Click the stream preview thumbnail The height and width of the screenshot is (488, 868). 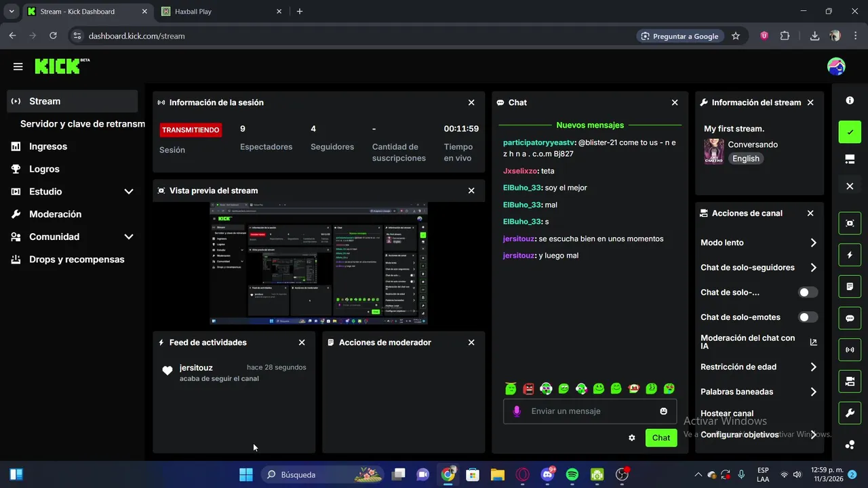point(319,264)
